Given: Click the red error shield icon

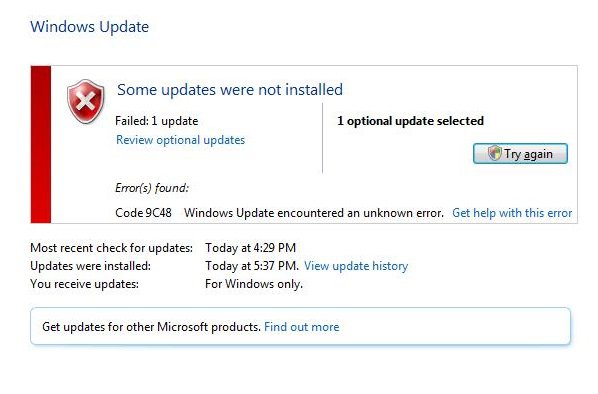Looking at the screenshot, I should [85, 101].
